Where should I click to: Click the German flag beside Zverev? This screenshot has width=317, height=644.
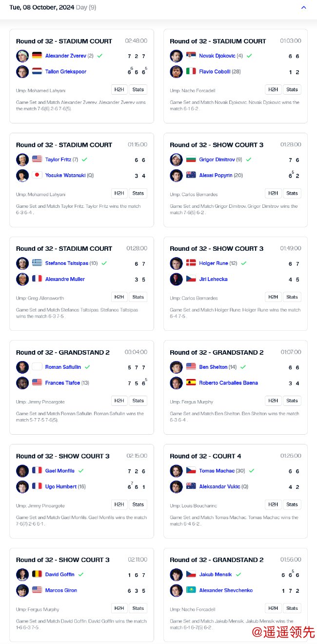click(x=37, y=56)
